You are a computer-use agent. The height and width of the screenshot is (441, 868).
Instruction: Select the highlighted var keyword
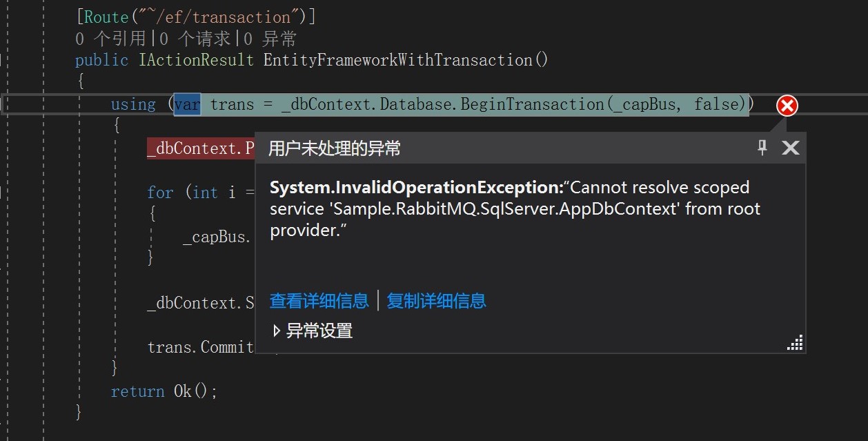point(186,104)
